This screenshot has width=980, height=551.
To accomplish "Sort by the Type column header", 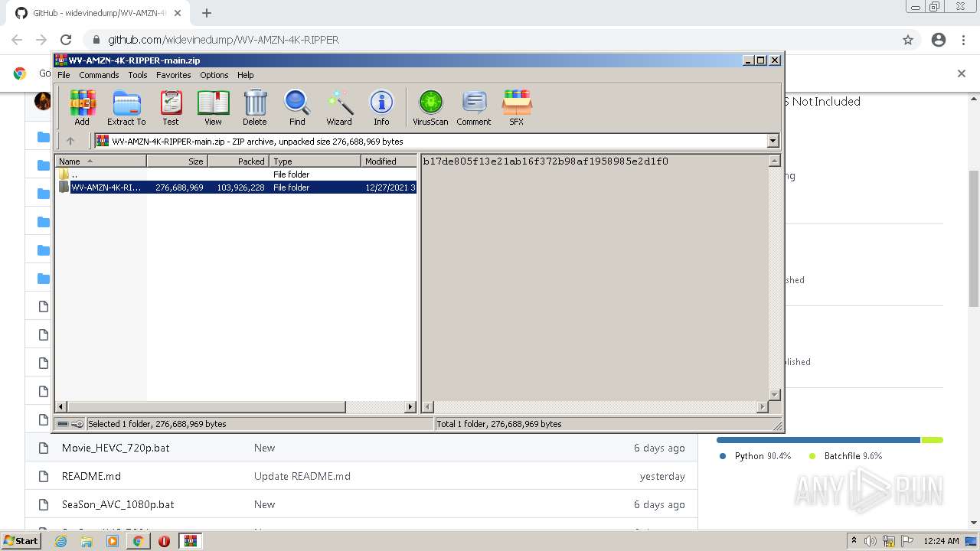I will pos(315,161).
